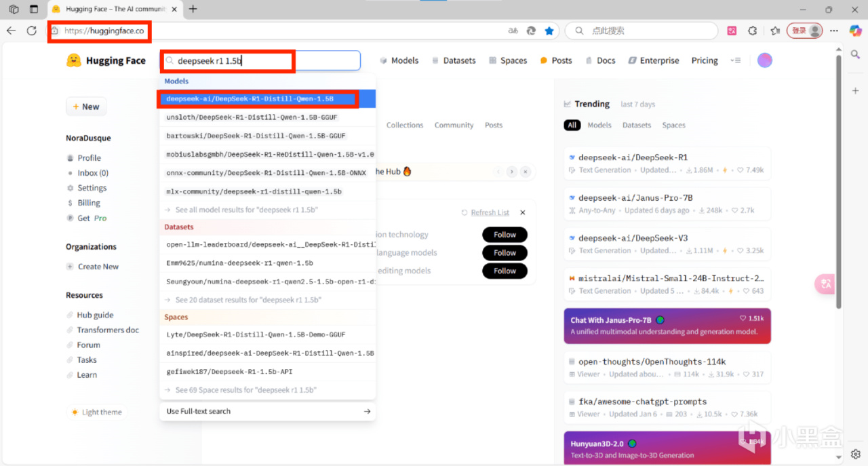Screen dimensions: 868x466
Task: Open browser settings gear icon
Action: [x=855, y=454]
